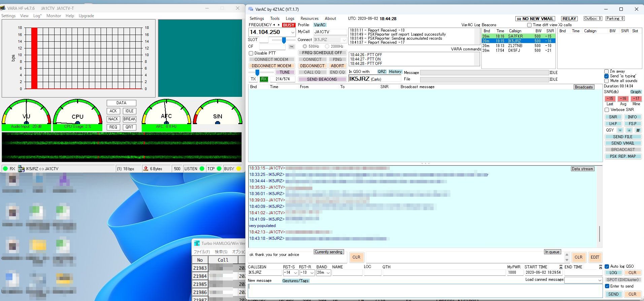
Task: Click the Gestures/Tags link
Action: [295, 281]
